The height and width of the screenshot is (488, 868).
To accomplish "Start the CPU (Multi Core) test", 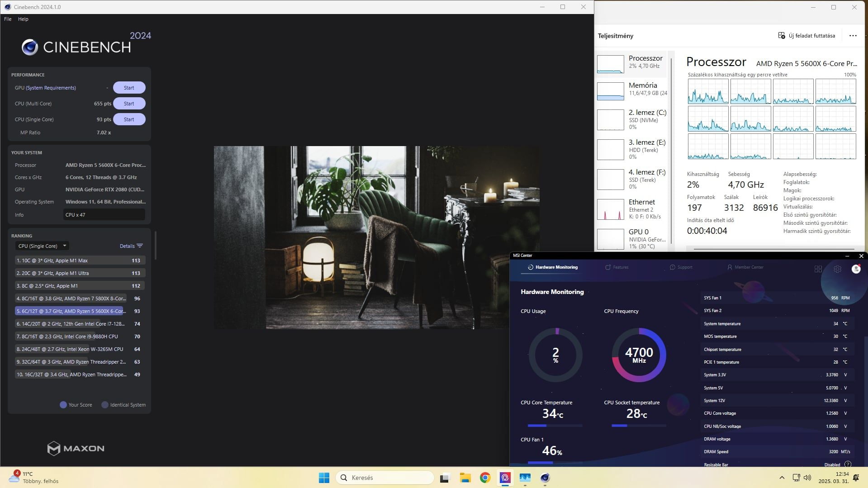I will coord(129,104).
